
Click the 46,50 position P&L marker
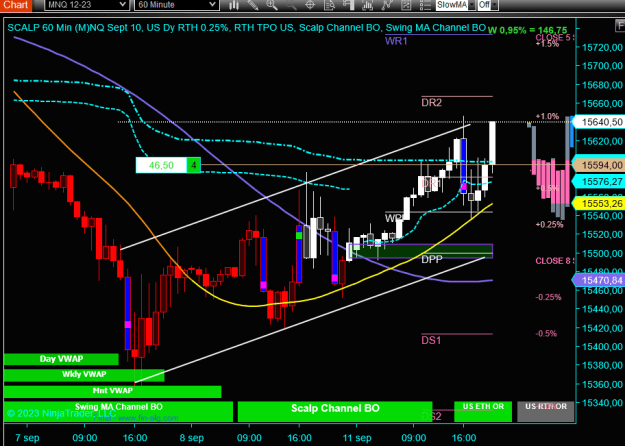click(161, 165)
